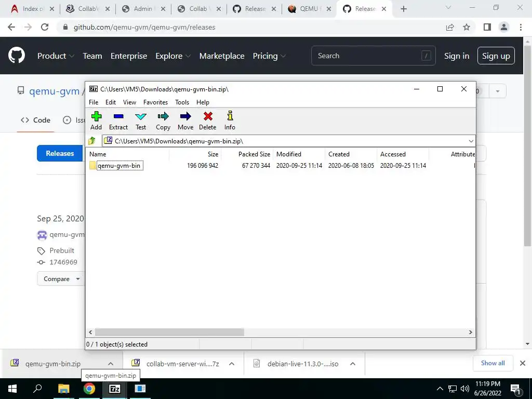Expand the 7-Zip address path dropdown
Screen dimensions: 532x399
(471, 141)
